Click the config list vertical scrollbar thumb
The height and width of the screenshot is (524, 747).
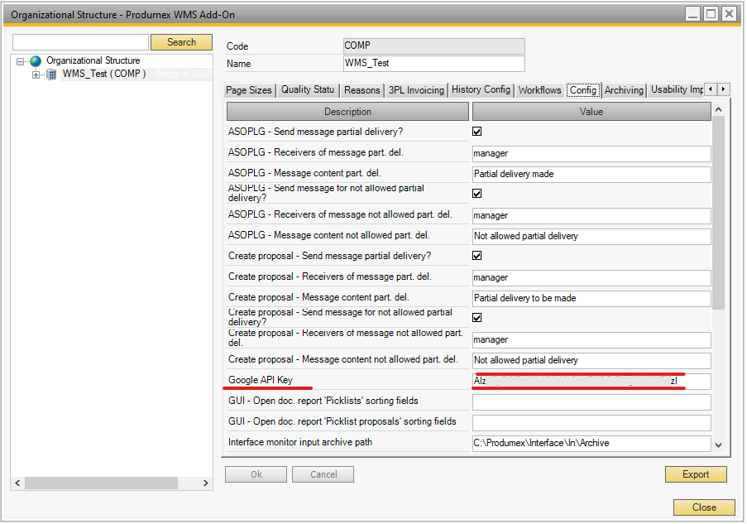pyautogui.click(x=718, y=213)
